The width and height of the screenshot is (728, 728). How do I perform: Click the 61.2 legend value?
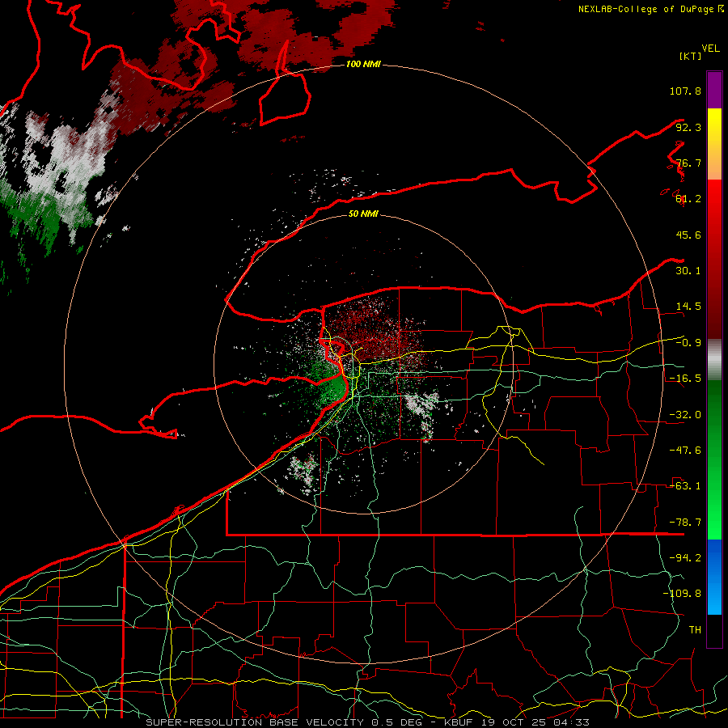tap(688, 199)
